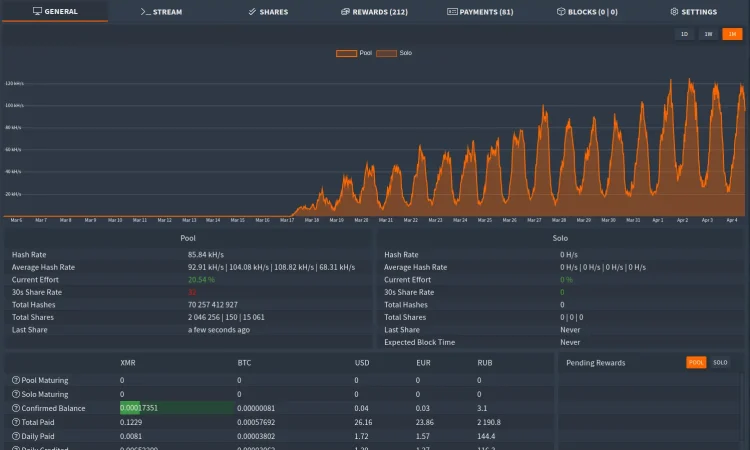The height and width of the screenshot is (450, 750).
Task: Click the gear icon for Settings
Action: point(674,11)
